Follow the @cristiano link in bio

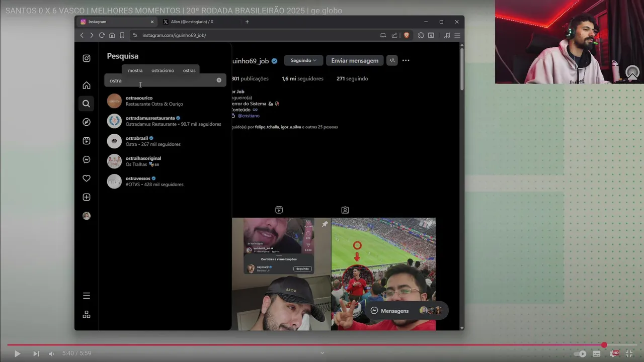tap(249, 116)
